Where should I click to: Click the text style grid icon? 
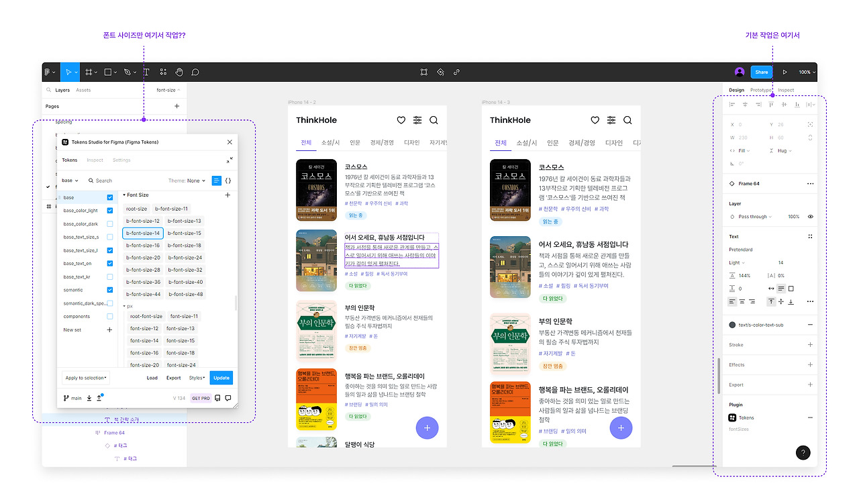pos(810,236)
